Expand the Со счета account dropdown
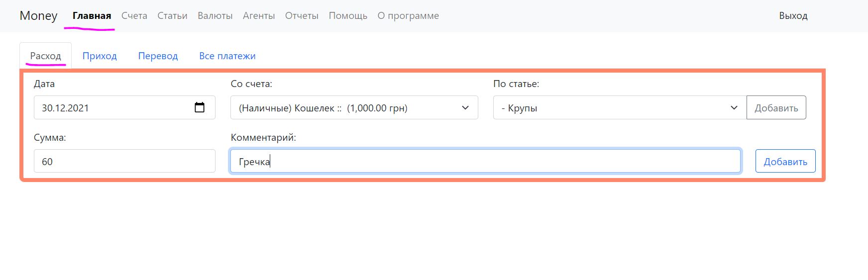The width and height of the screenshot is (868, 280). (x=354, y=108)
